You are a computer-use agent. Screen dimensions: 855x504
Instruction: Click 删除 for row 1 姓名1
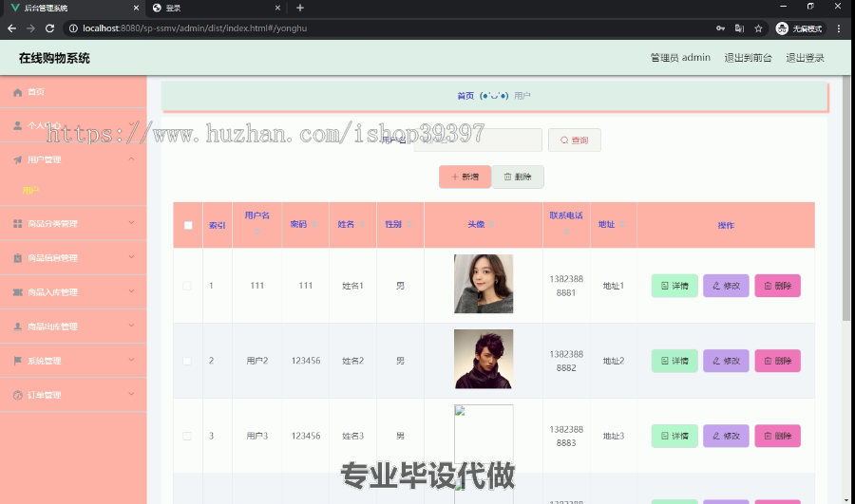777,286
